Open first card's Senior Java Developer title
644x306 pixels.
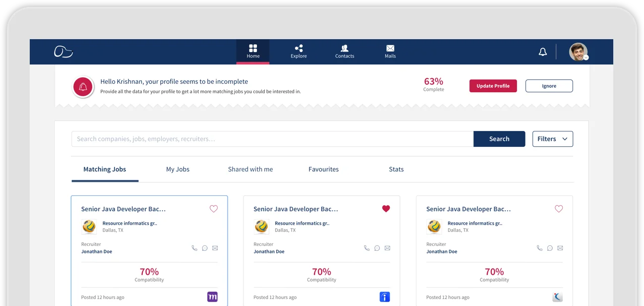(123, 209)
